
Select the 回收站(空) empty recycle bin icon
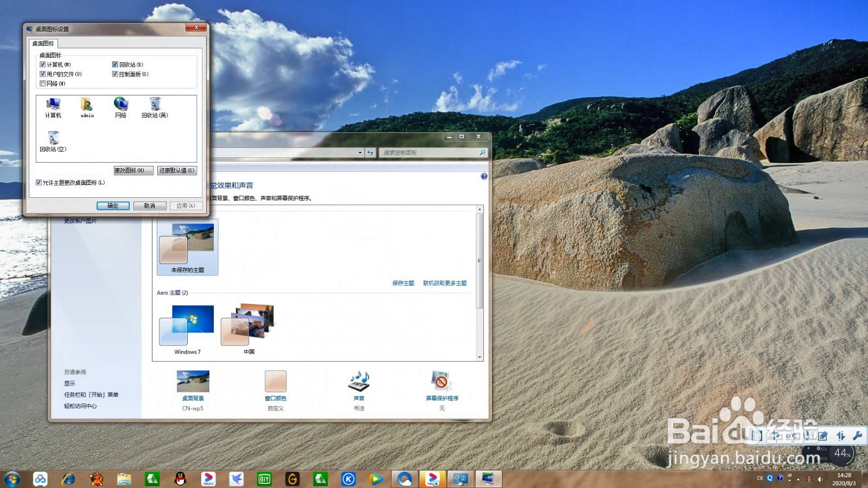(53, 142)
